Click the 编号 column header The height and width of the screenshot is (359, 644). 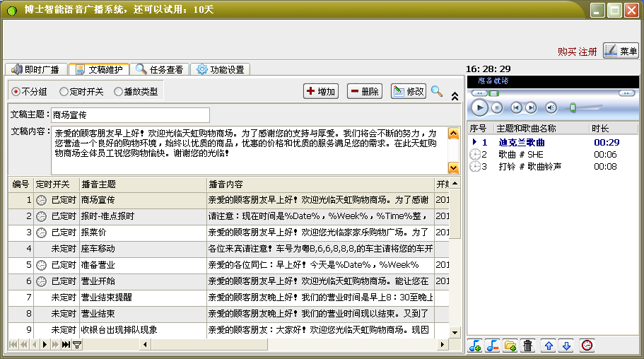(21, 184)
